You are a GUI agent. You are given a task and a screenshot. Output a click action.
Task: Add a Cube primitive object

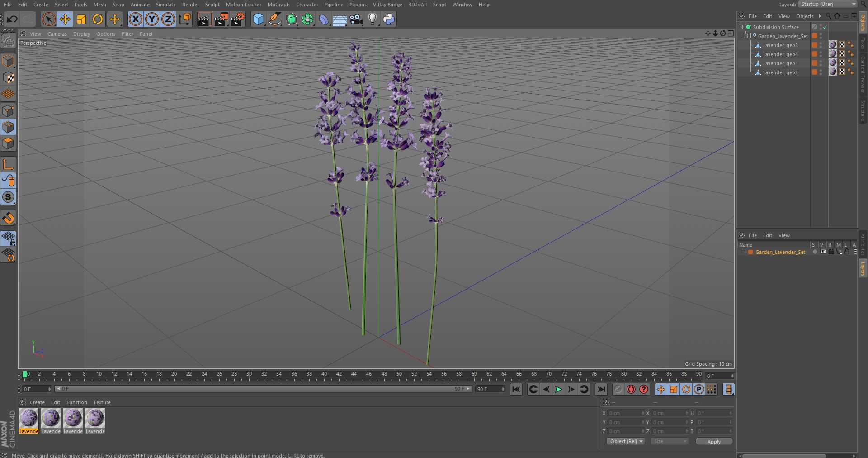(x=258, y=19)
